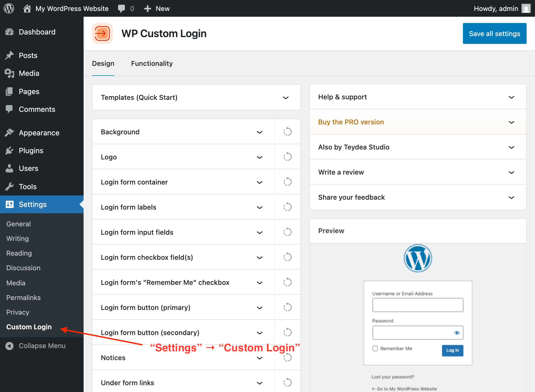Image resolution: width=535 pixels, height=392 pixels.
Task: Reset the Logo section settings
Action: [x=287, y=157]
